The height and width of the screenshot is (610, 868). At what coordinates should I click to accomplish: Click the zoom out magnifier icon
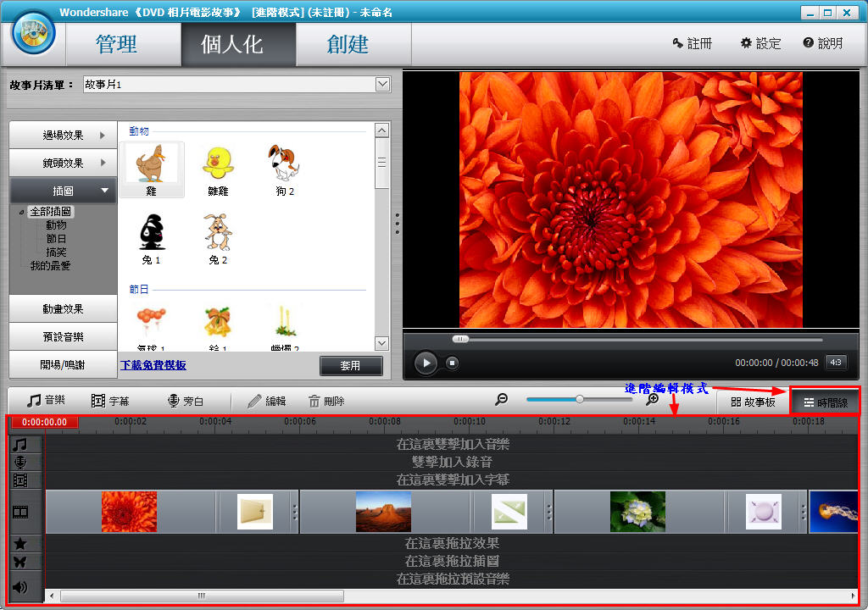tap(502, 399)
